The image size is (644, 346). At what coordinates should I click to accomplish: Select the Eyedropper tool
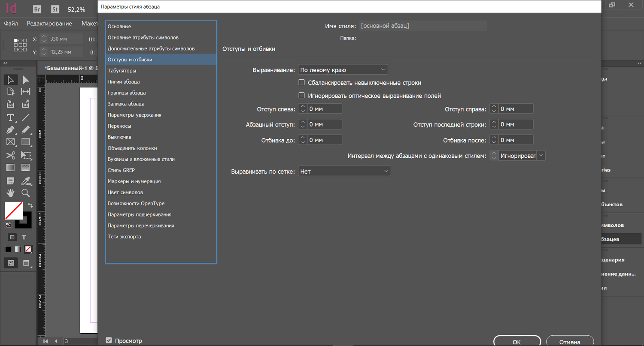click(26, 181)
